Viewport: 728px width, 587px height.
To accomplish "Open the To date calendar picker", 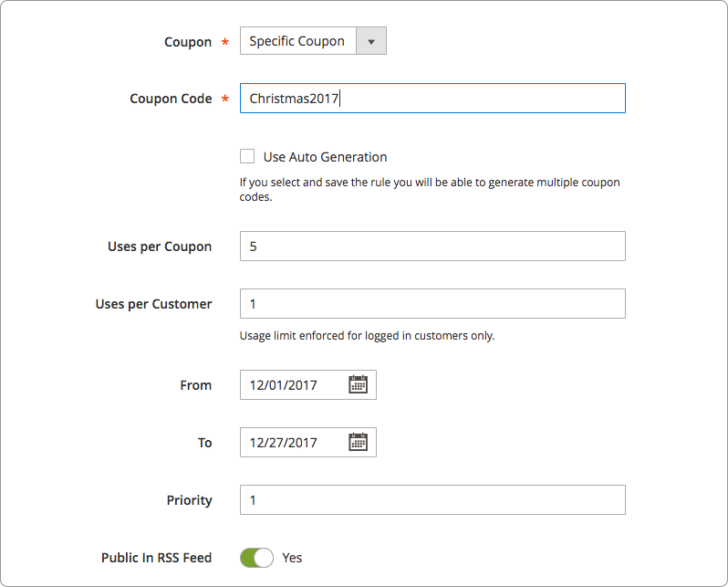I will click(x=358, y=442).
